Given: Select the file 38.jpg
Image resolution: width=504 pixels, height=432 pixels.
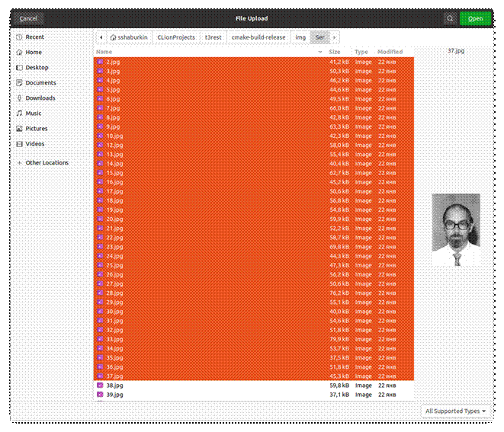Looking at the screenshot, I should coord(114,386).
